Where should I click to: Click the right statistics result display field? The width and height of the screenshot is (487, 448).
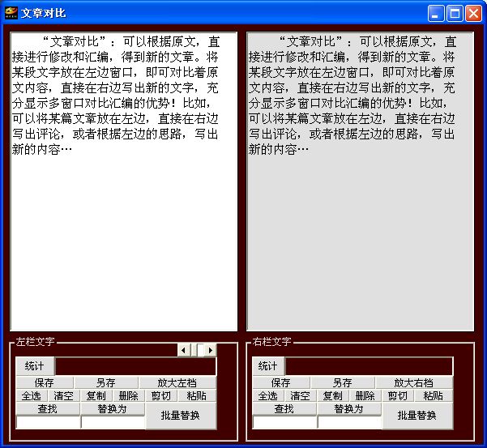point(369,366)
